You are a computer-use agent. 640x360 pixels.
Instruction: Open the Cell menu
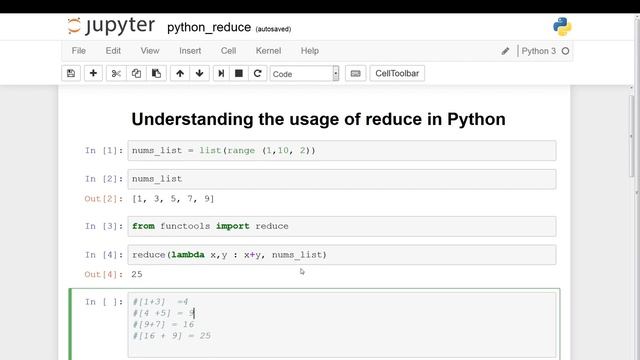(229, 51)
